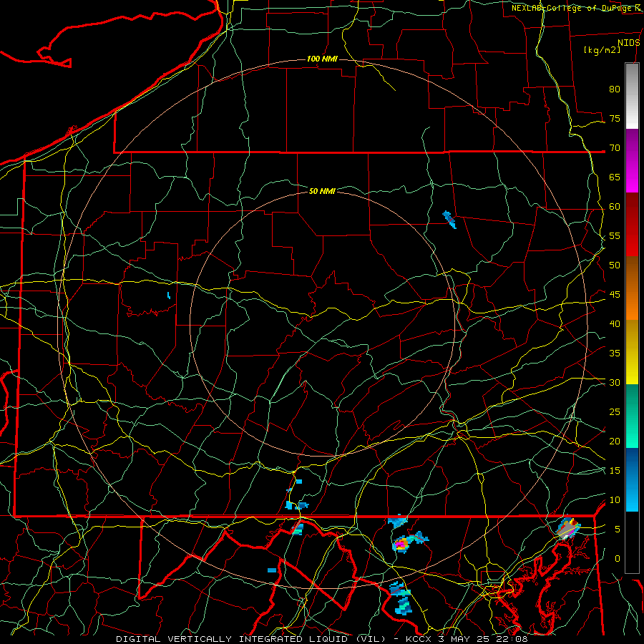Click the "3 MAY 25" date in the caption
The width and height of the screenshot is (644, 644).
pyautogui.click(x=464, y=639)
